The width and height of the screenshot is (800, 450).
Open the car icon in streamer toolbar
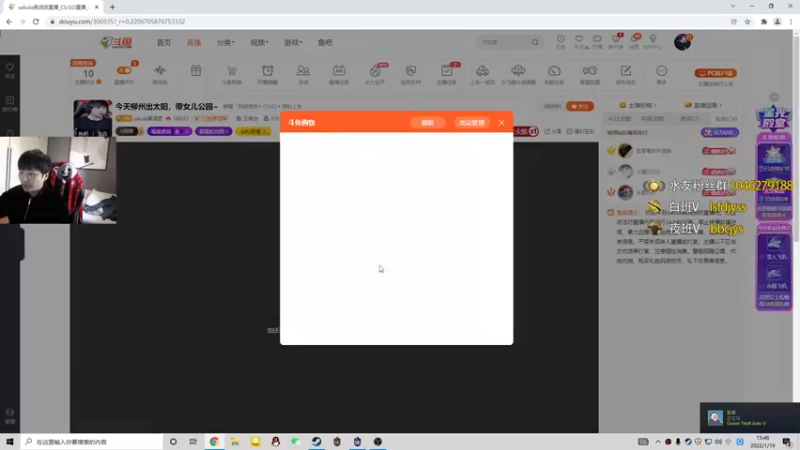pos(482,73)
